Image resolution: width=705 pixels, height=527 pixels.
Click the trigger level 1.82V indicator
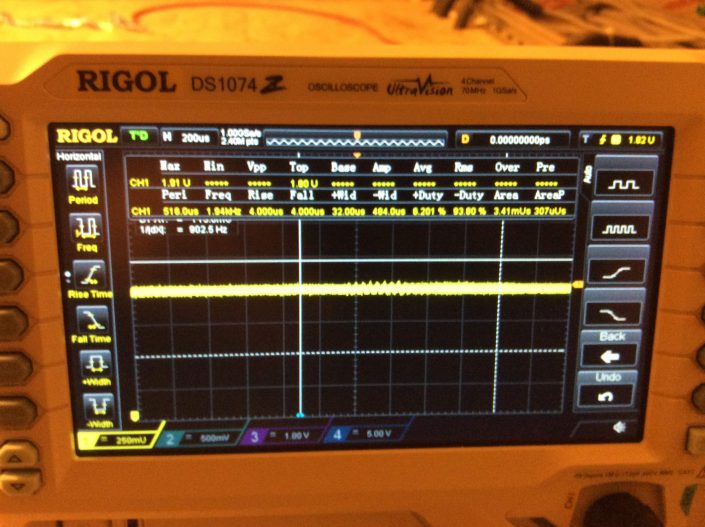[x=620, y=140]
